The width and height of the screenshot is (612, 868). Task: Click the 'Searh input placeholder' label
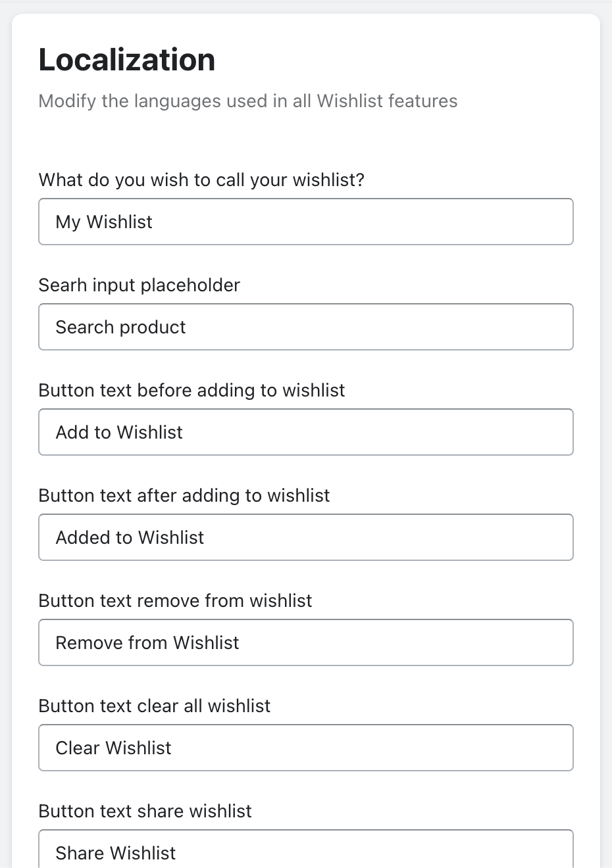139,285
